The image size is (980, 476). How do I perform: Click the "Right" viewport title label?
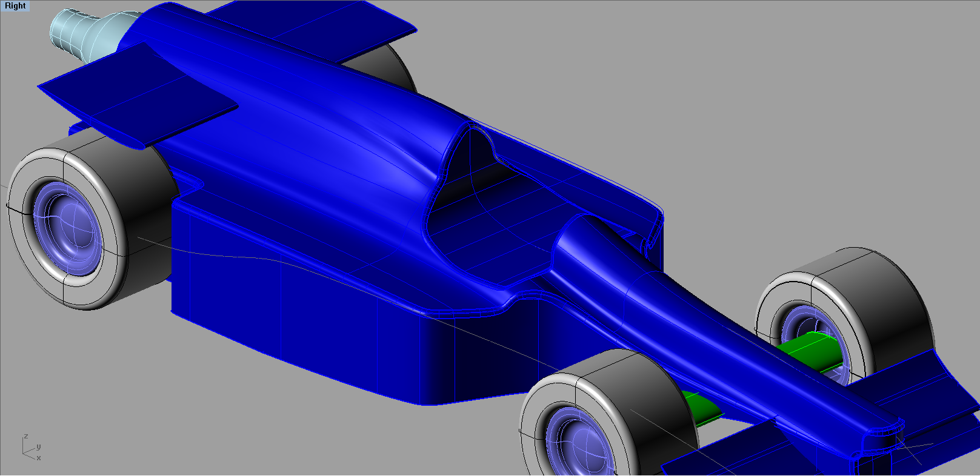click(15, 6)
